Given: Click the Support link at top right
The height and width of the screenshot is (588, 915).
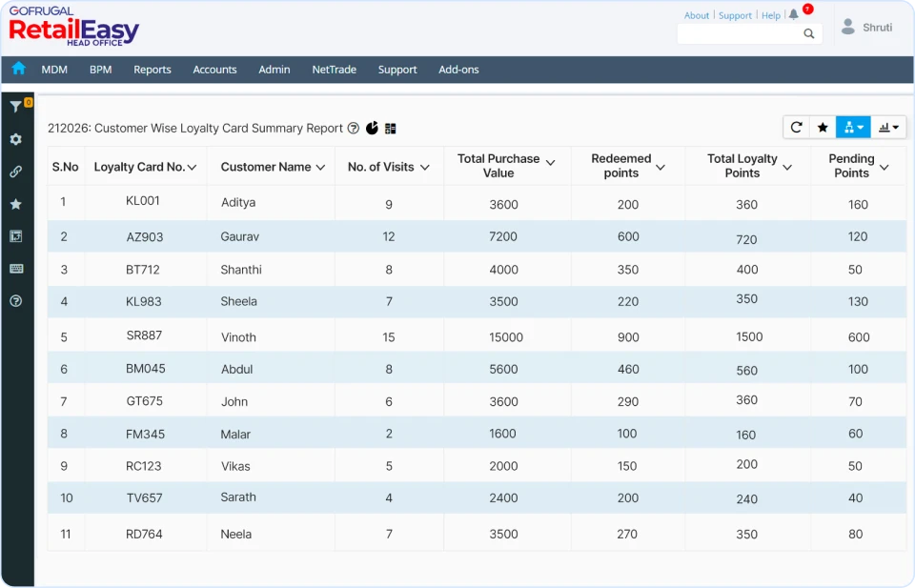Looking at the screenshot, I should point(735,14).
